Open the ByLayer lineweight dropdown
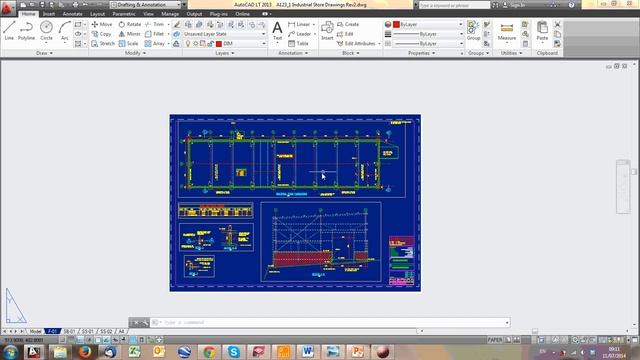 (x=428, y=34)
